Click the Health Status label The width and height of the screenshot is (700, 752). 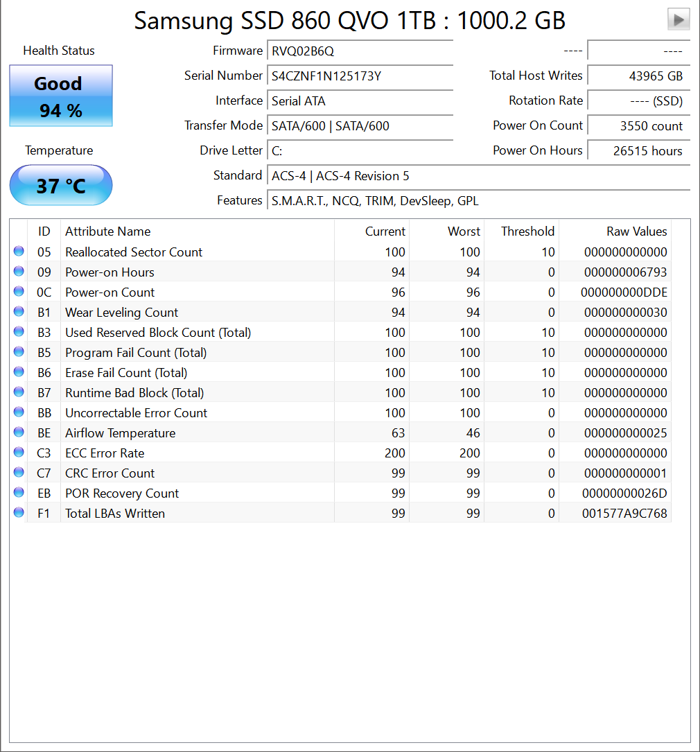click(x=59, y=51)
